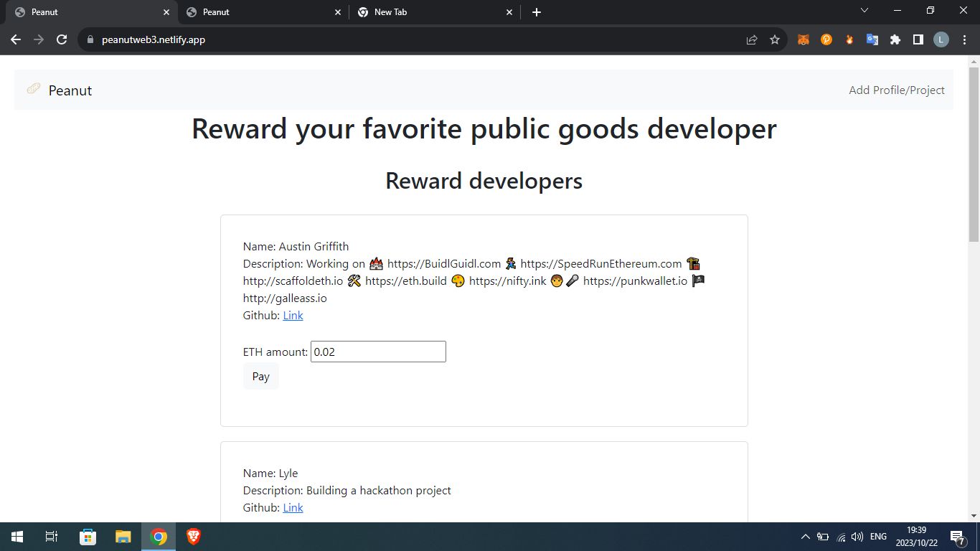
Task: Share this page icon in address bar
Action: (x=752, y=39)
